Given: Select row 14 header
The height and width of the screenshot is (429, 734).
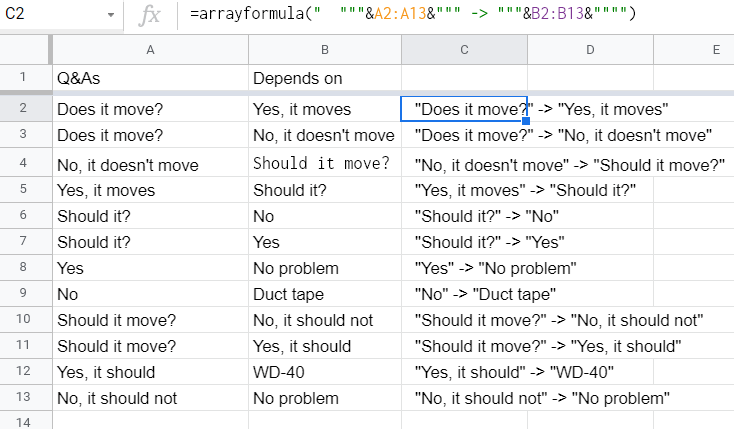Looking at the screenshot, I should tap(25, 421).
